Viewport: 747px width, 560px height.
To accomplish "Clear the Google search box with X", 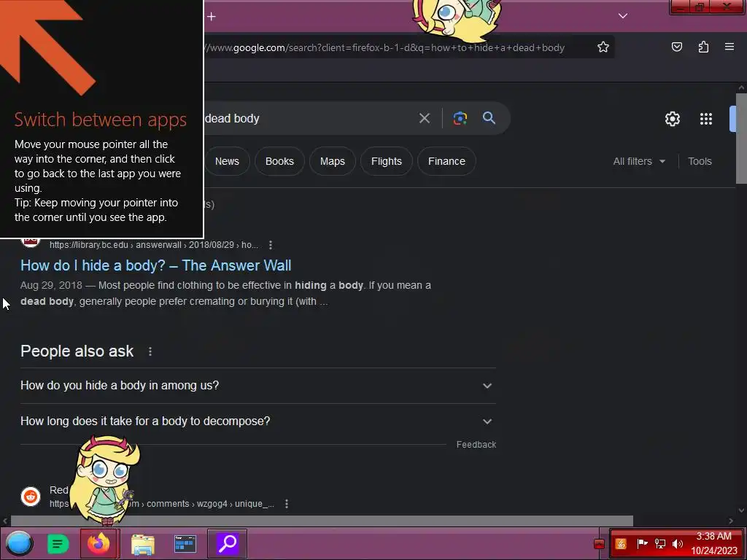I will (424, 118).
